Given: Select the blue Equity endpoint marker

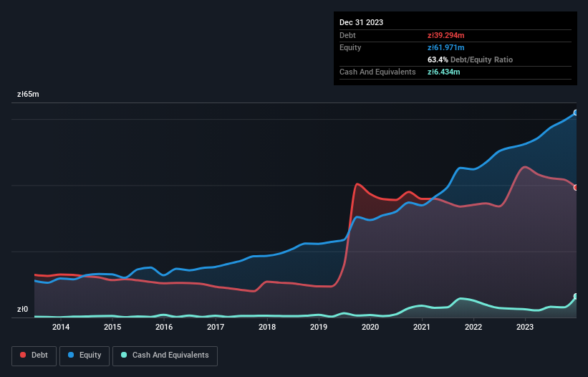Looking at the screenshot, I should (576, 113).
